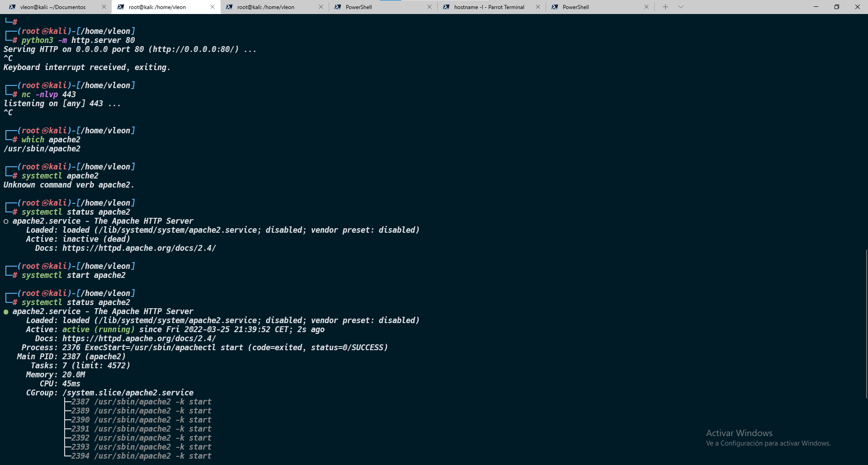This screenshot has height=465, width=868.
Task: Switch to the hostname -I Parrot Terminal tab
Action: 489,7
